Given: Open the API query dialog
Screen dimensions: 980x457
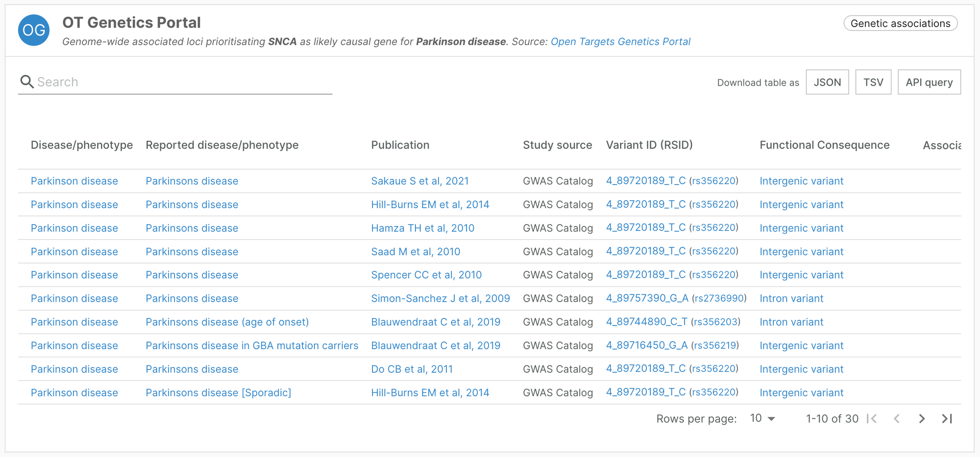Looking at the screenshot, I should pos(929,82).
